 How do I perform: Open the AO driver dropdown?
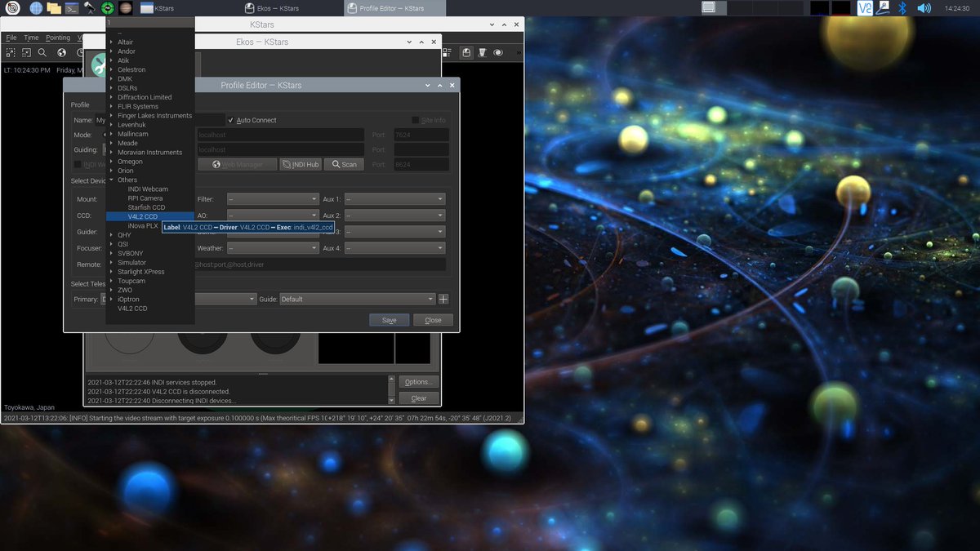(272, 216)
